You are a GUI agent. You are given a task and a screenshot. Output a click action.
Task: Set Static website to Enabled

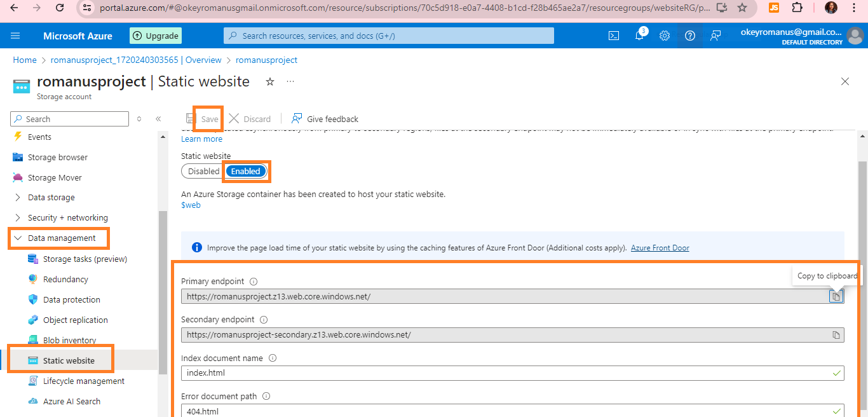point(246,171)
